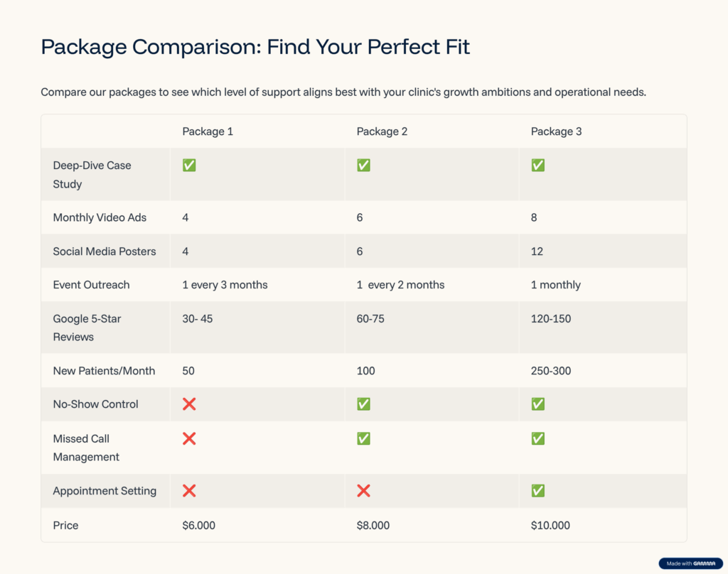
Task: Click the Package 1 Deep-Dive Case Study checkmark
Action: click(189, 166)
